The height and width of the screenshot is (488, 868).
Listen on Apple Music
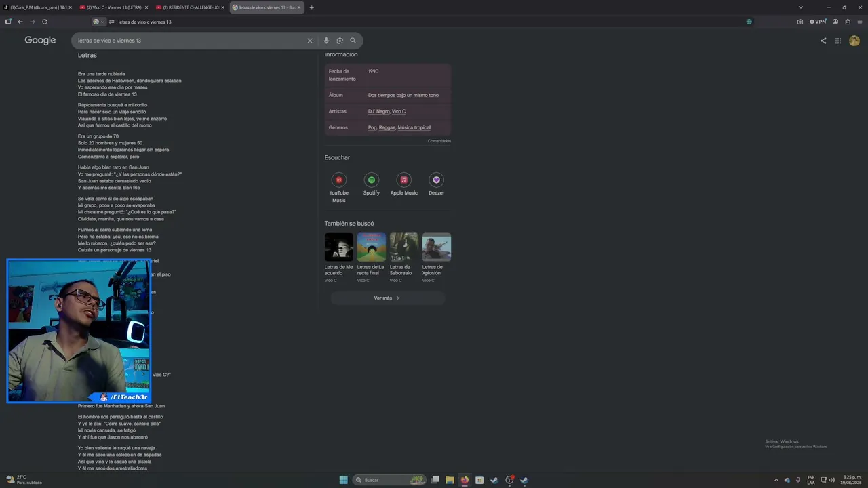click(x=404, y=184)
